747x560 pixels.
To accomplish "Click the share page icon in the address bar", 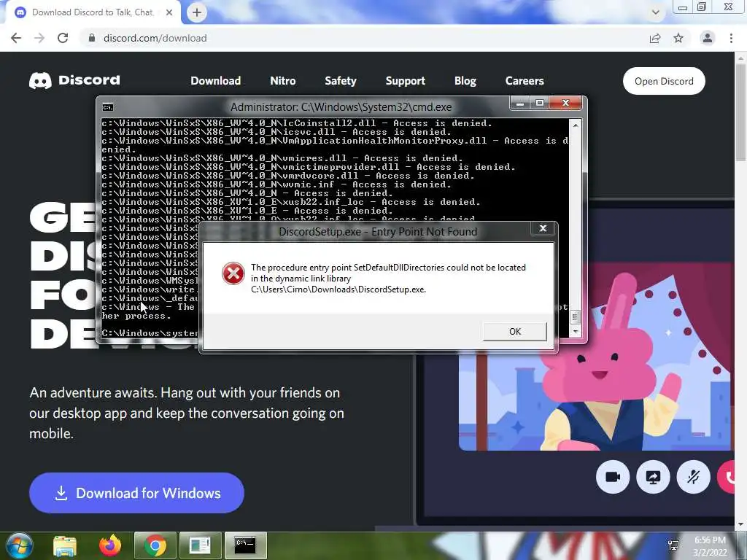I will tap(655, 38).
